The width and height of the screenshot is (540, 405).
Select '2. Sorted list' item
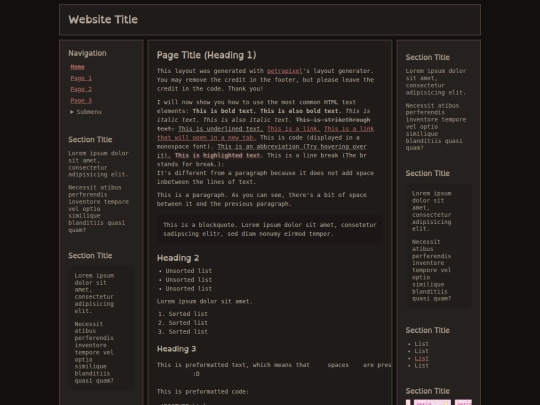(183, 323)
